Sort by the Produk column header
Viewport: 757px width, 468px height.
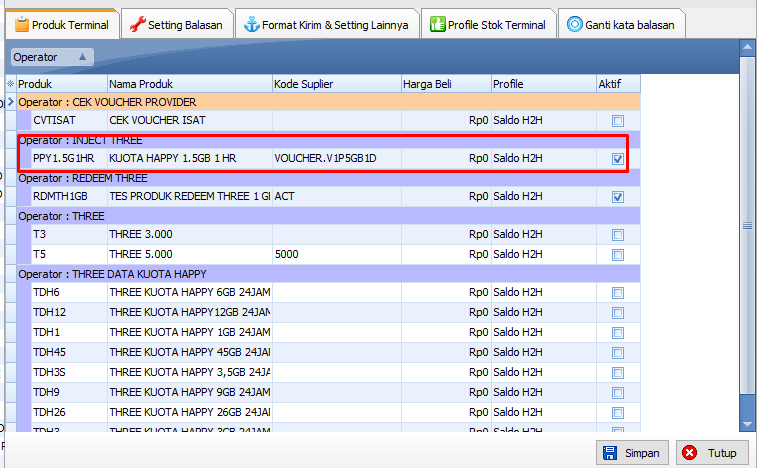(61, 84)
